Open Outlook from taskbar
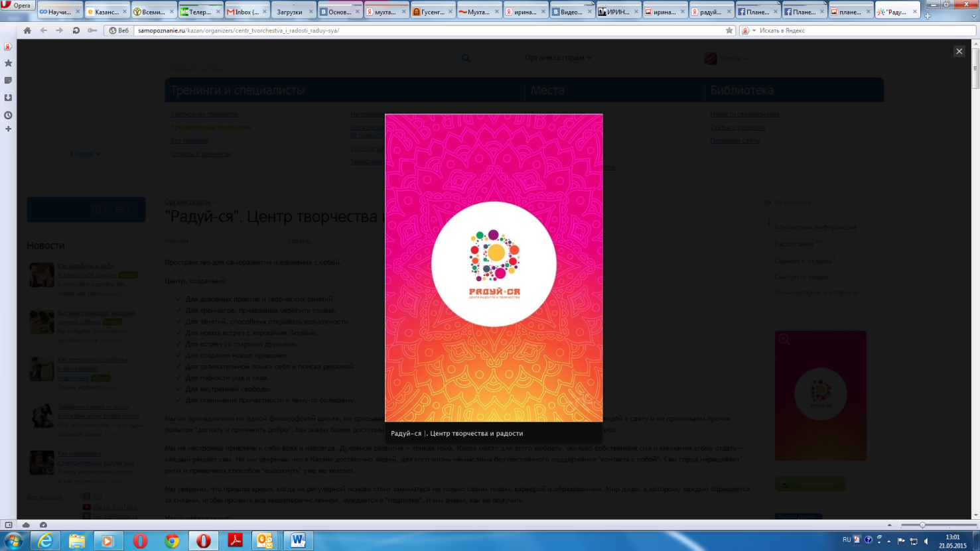980x551 pixels. (266, 541)
